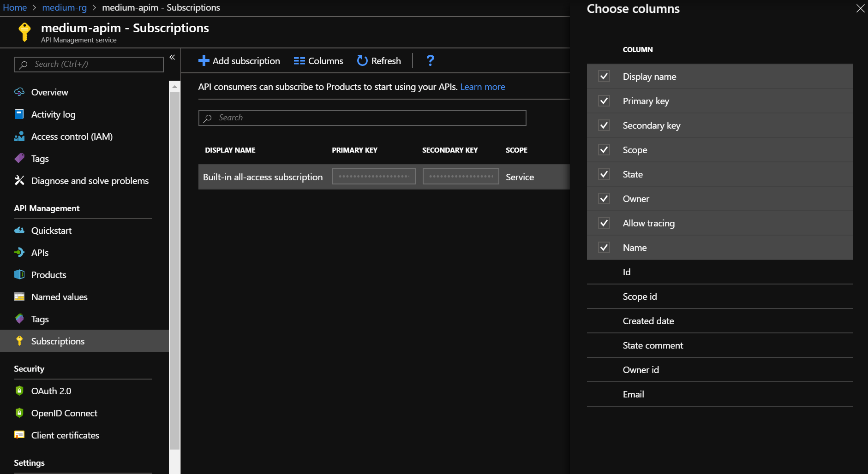Open help via the question mark icon
Viewport: 868px width, 474px height.
pos(430,60)
